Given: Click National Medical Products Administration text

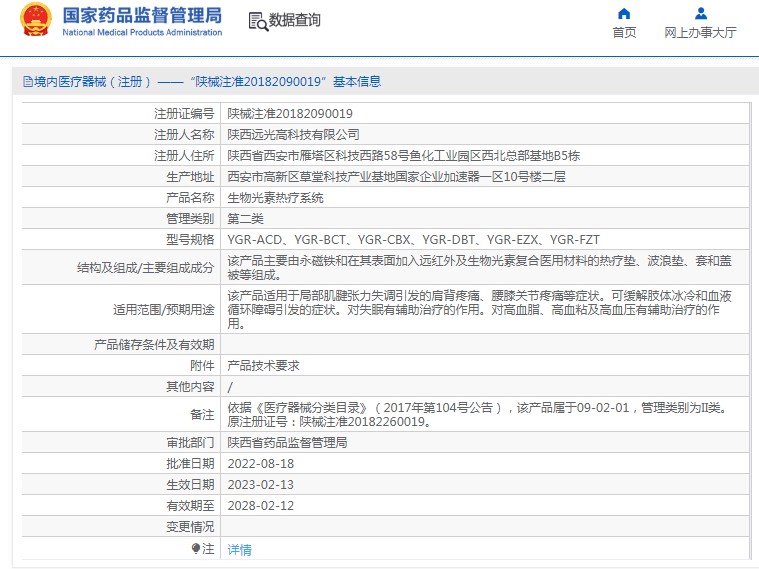Looking at the screenshot, I should point(142,32).
